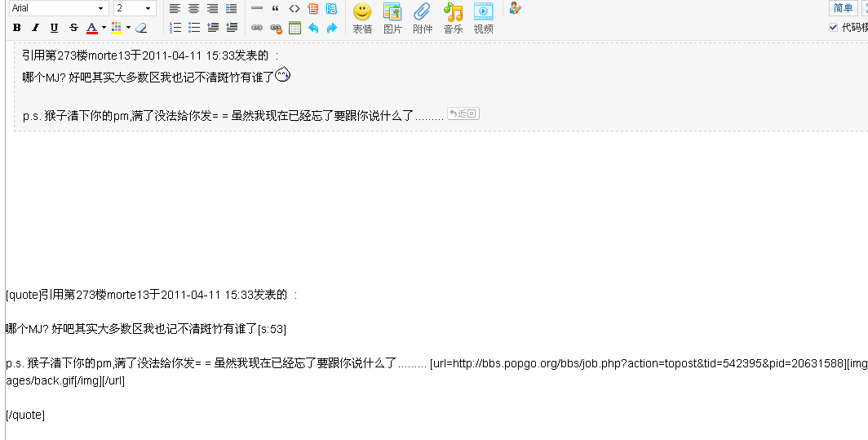Toggle underline formatting
Screen dimensions: 868x440
(x=54, y=28)
